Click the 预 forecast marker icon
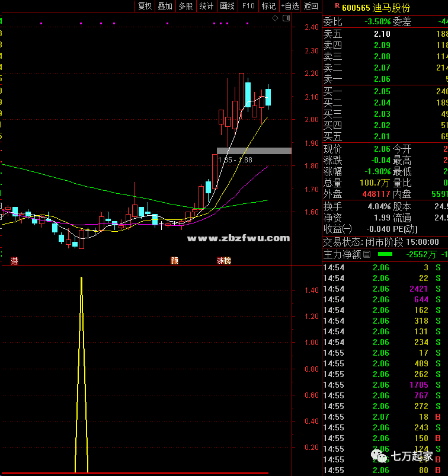Screen dimensions: 448x476 (x=174, y=260)
